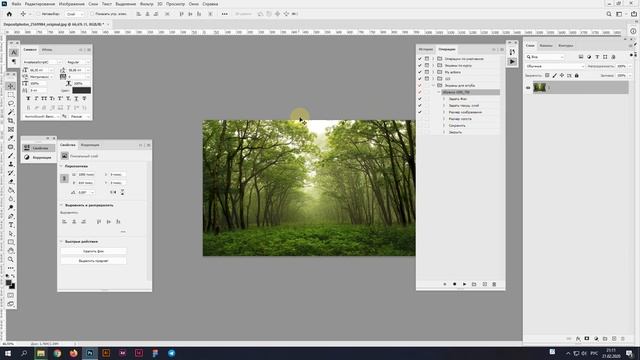Select the Eyedropper tool
Image resolution: width=640 pixels, height=360 pixels.
[11, 138]
